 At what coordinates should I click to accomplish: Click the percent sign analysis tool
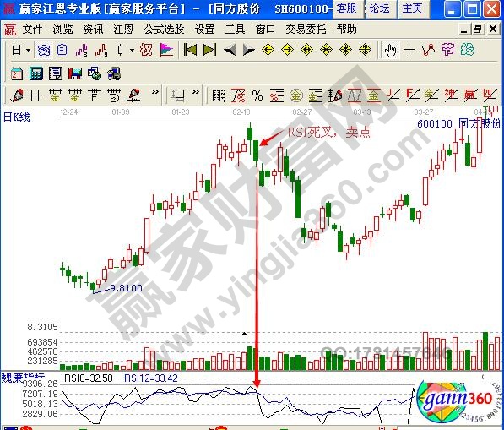pos(257,95)
